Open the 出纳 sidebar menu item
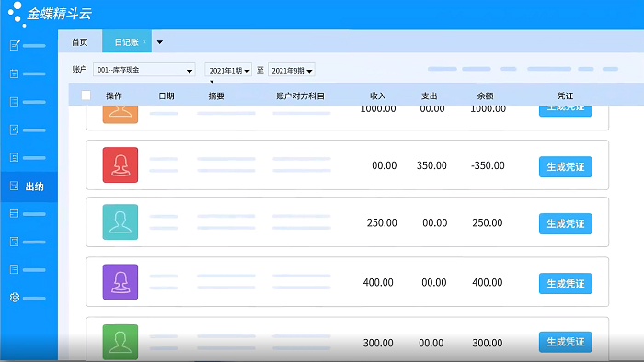Screen dimensions: 644x362 pos(29,187)
